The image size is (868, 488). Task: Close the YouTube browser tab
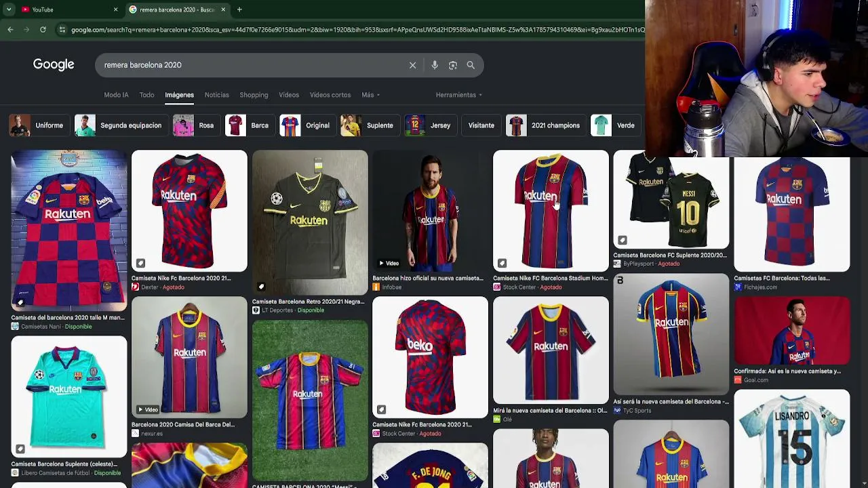coord(115,9)
